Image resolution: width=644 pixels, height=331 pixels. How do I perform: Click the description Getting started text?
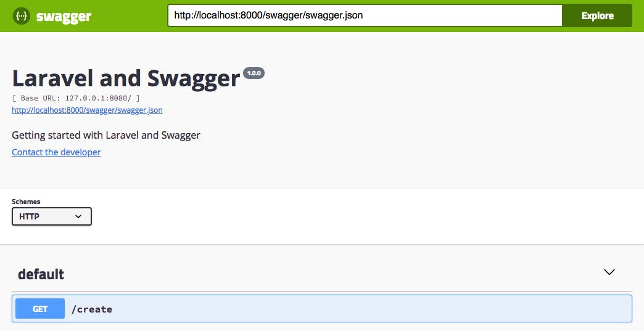(x=106, y=136)
